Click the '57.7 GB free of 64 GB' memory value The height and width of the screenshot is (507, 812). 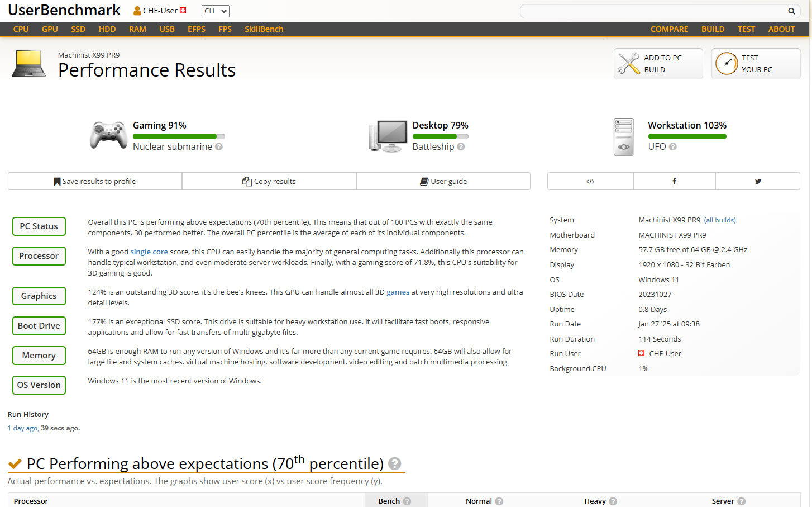(x=692, y=250)
